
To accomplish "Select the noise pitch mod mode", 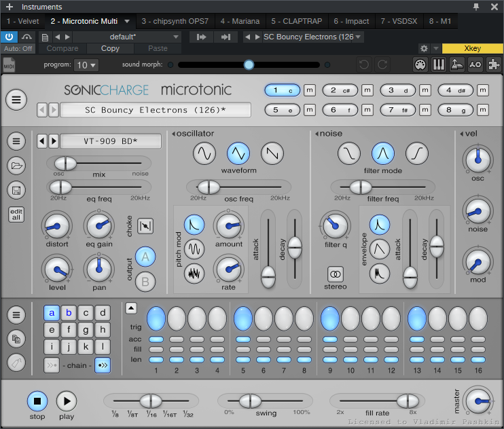I will tap(195, 274).
